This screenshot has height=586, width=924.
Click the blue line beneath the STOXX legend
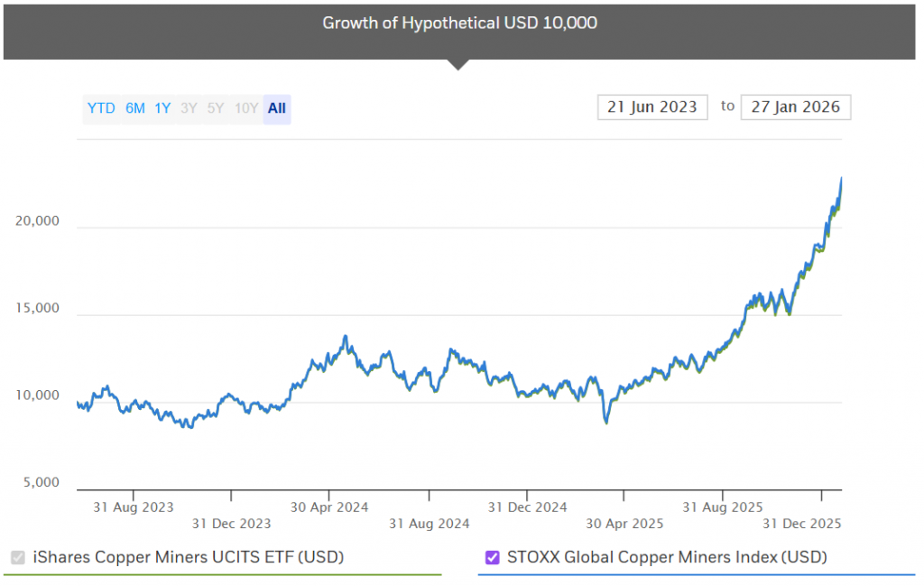[695, 574]
